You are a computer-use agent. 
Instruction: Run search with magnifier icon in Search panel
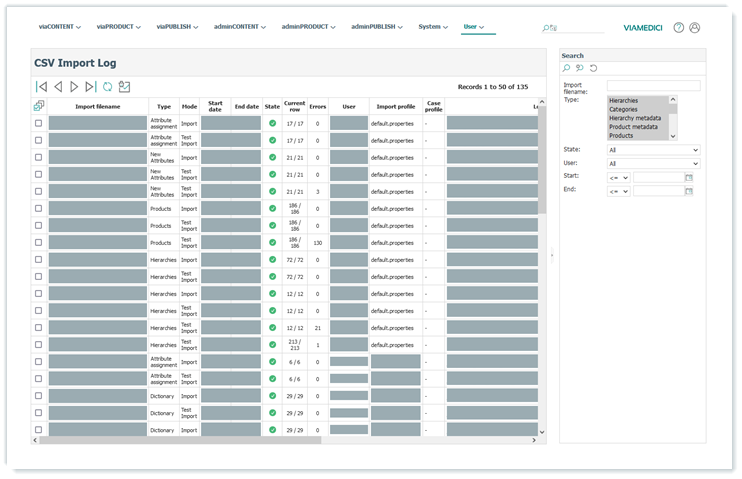[566, 68]
